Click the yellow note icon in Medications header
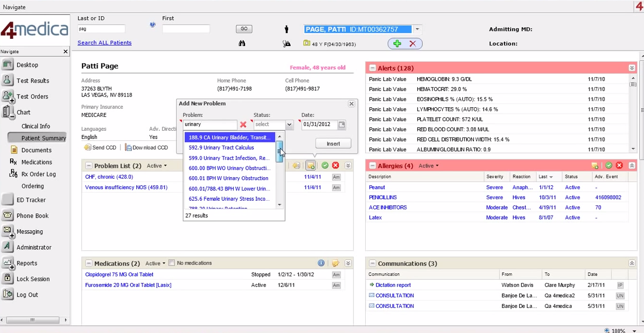The width and height of the screenshot is (644, 333). click(x=336, y=264)
